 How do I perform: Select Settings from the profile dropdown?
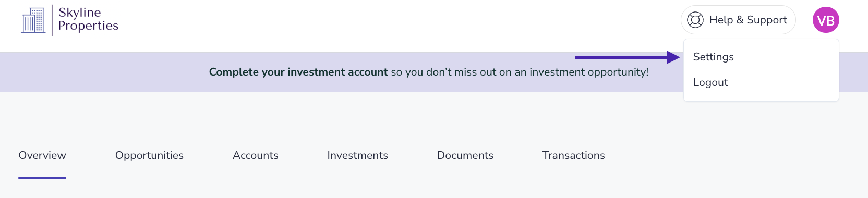tap(713, 57)
